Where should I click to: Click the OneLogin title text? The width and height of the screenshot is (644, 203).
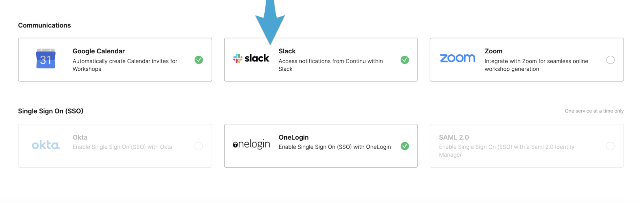(293, 137)
